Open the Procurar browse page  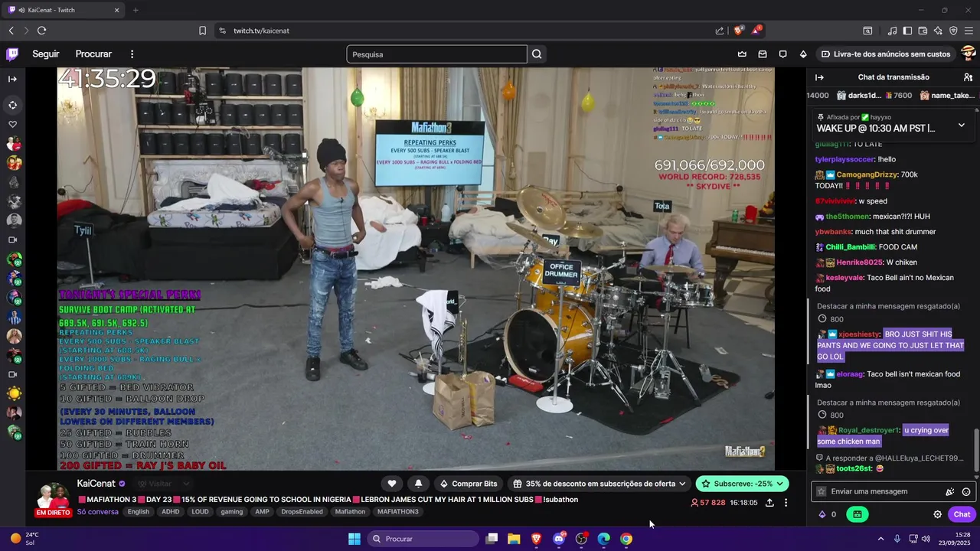click(x=93, y=54)
